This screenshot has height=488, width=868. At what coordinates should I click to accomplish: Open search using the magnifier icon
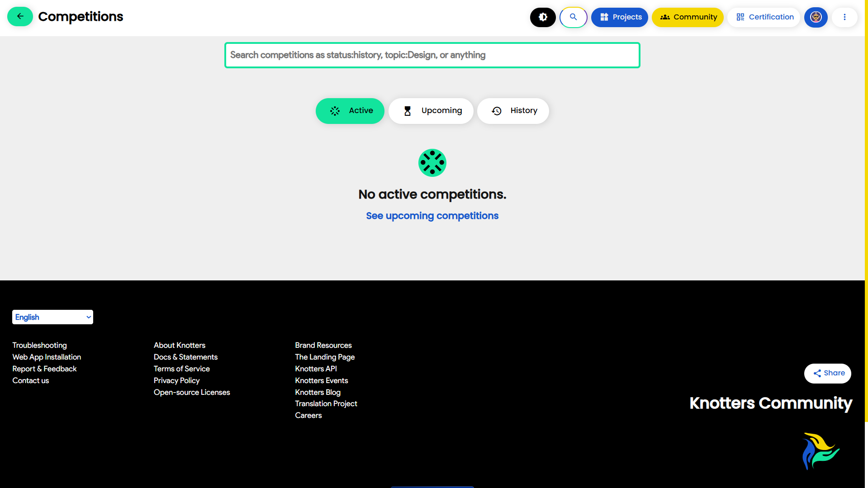pyautogui.click(x=573, y=17)
